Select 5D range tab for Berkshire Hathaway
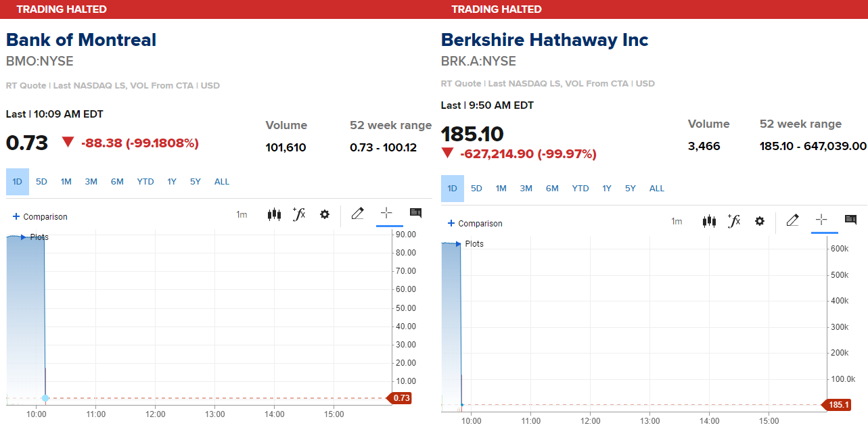This screenshot has height=436, width=868. click(x=476, y=189)
